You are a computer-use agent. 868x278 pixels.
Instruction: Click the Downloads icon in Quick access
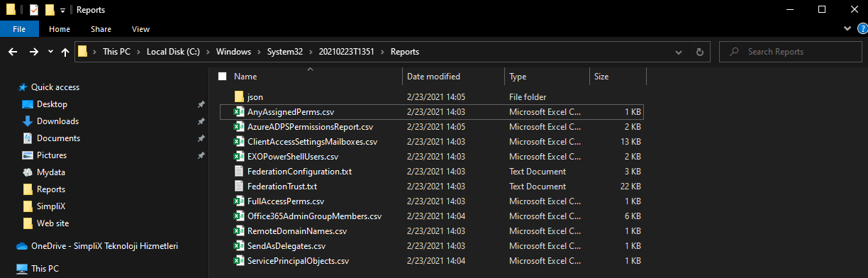[x=28, y=121]
